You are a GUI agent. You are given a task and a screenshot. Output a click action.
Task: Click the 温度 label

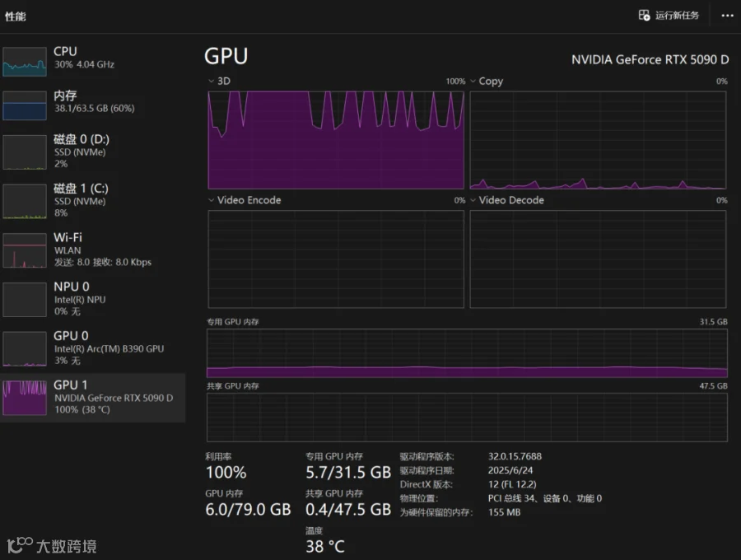click(314, 530)
